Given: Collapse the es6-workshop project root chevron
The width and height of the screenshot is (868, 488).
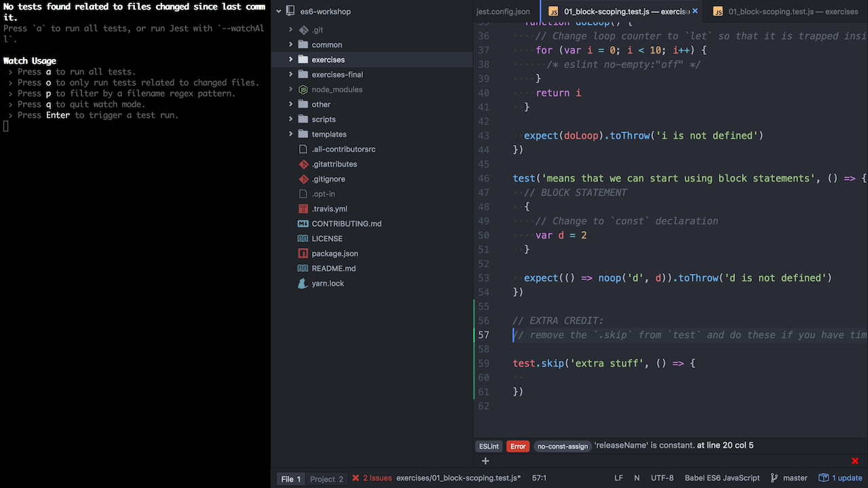Looking at the screenshot, I should (x=279, y=12).
